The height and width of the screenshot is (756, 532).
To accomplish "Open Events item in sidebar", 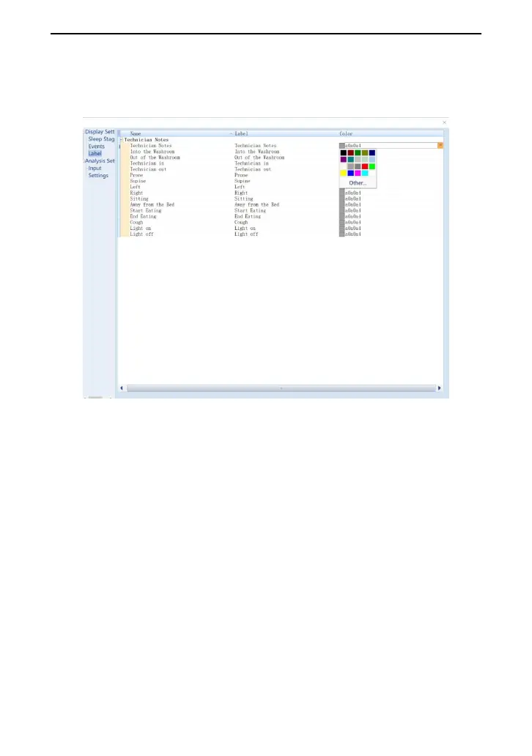I will click(x=96, y=146).
